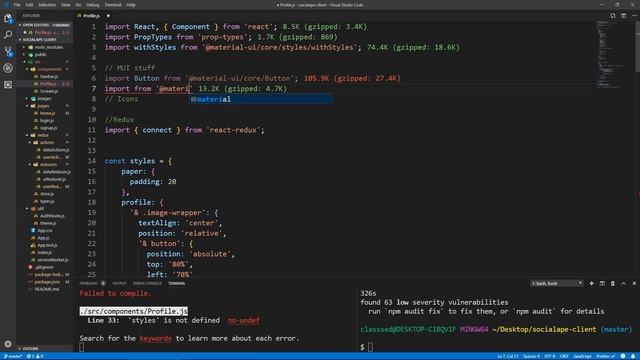The height and width of the screenshot is (360, 640).
Task: Open the View menu
Action: pyautogui.click(x=65, y=5)
